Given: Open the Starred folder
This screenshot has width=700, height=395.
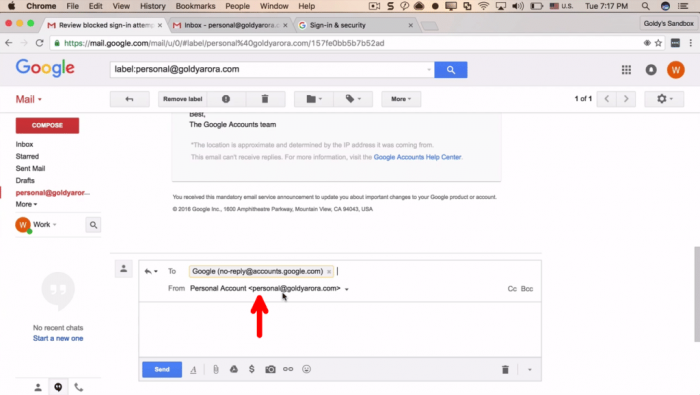Looking at the screenshot, I should click(27, 156).
